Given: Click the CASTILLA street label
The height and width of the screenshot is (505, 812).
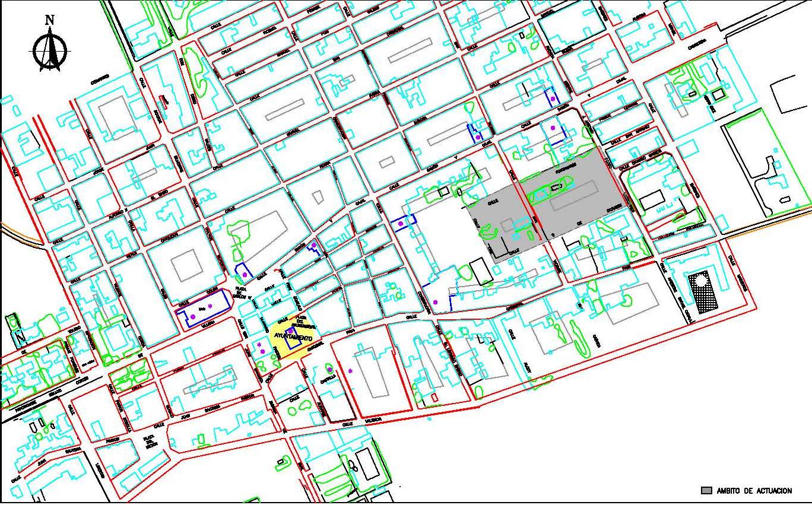Looking at the screenshot, I should [x=329, y=381].
